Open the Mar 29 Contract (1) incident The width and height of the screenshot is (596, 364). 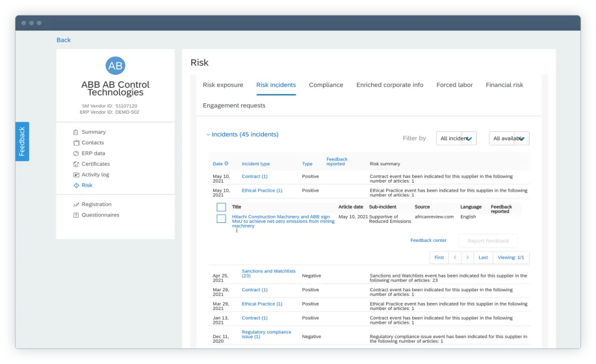(x=255, y=290)
